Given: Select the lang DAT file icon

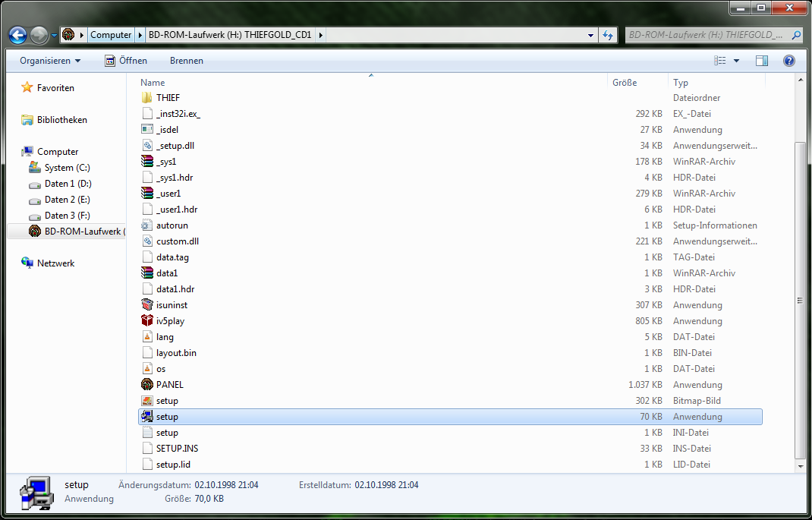Looking at the screenshot, I should (147, 336).
